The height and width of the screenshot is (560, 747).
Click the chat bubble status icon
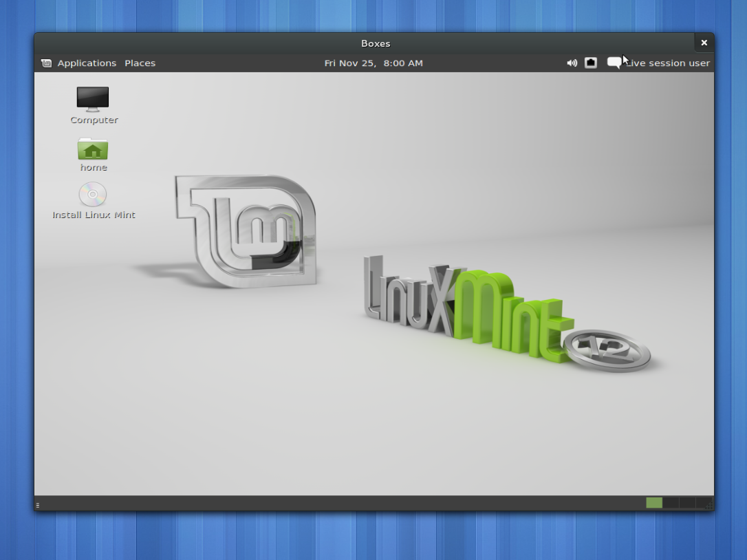tap(614, 63)
